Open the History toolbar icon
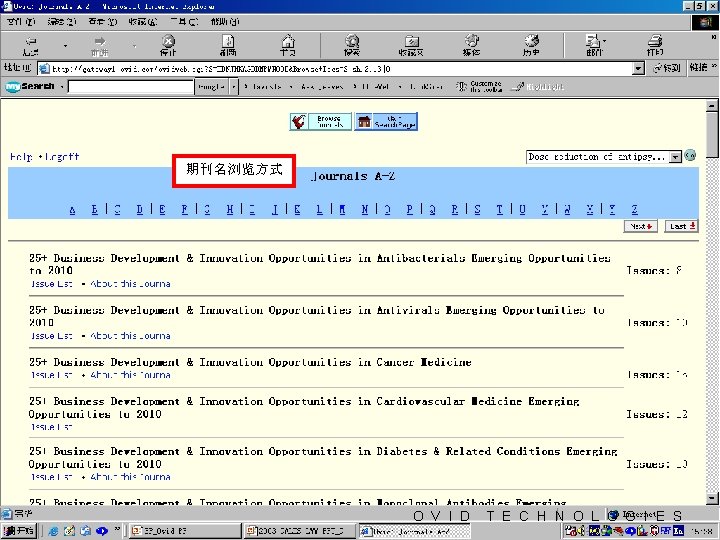720x540 pixels. [531, 45]
